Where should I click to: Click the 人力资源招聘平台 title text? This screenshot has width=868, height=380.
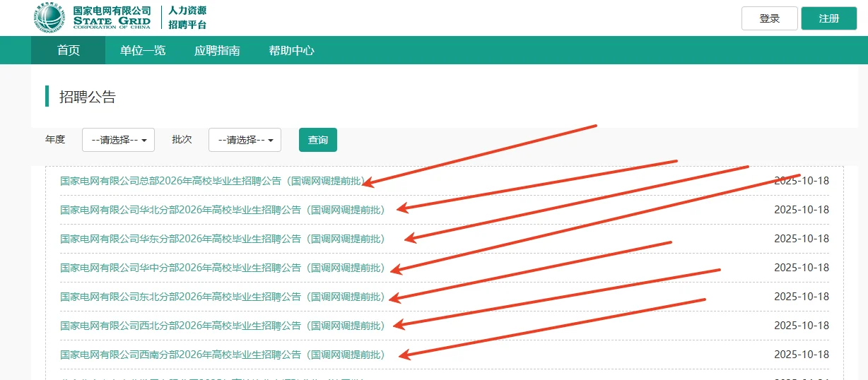pyautogui.click(x=187, y=18)
